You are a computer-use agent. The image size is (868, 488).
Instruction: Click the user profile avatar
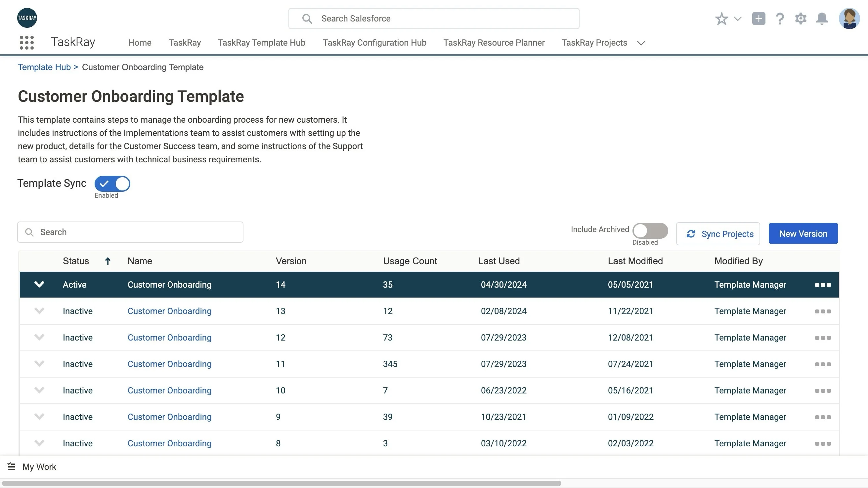click(849, 19)
